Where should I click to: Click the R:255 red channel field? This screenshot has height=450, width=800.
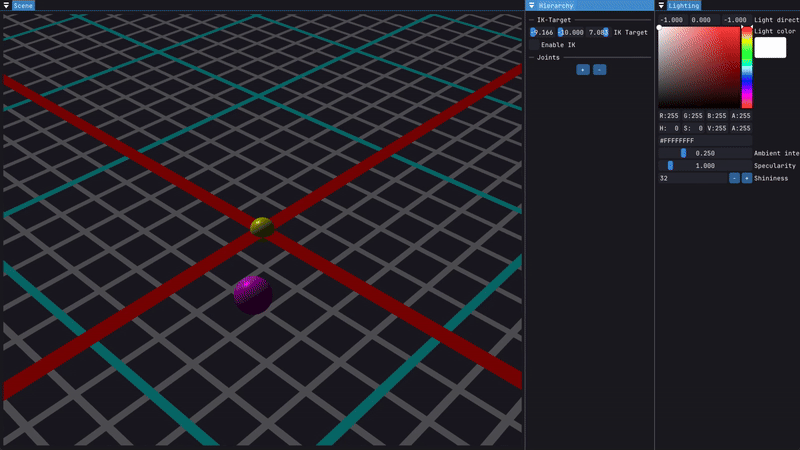click(669, 116)
